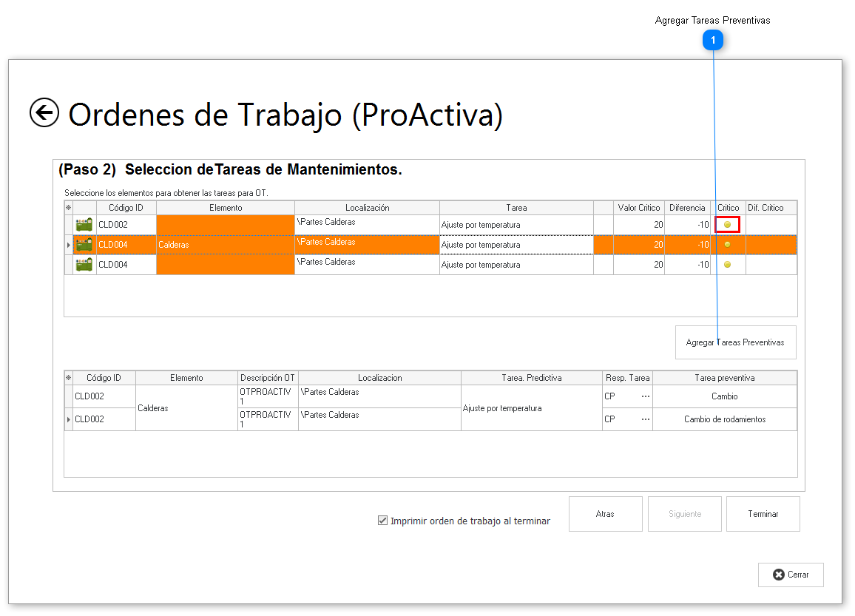Close the window with the Cerrar button
Screen dimensions: 855x616
(x=791, y=575)
